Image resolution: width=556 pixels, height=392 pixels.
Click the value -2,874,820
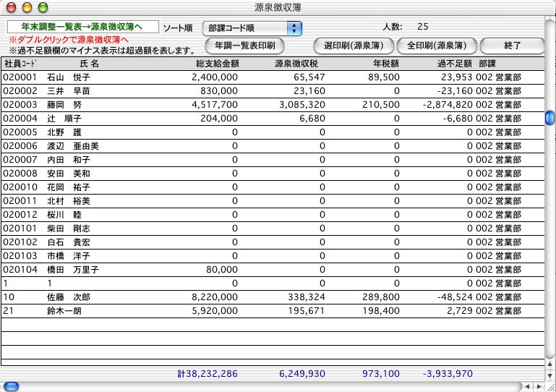pos(448,105)
